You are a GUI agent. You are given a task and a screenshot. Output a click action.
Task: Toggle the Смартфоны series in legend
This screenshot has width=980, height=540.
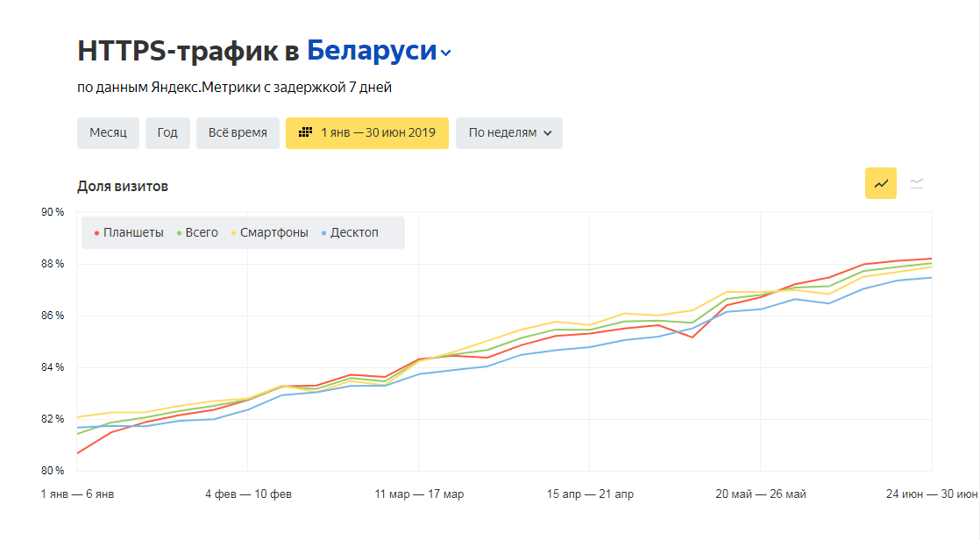(273, 232)
